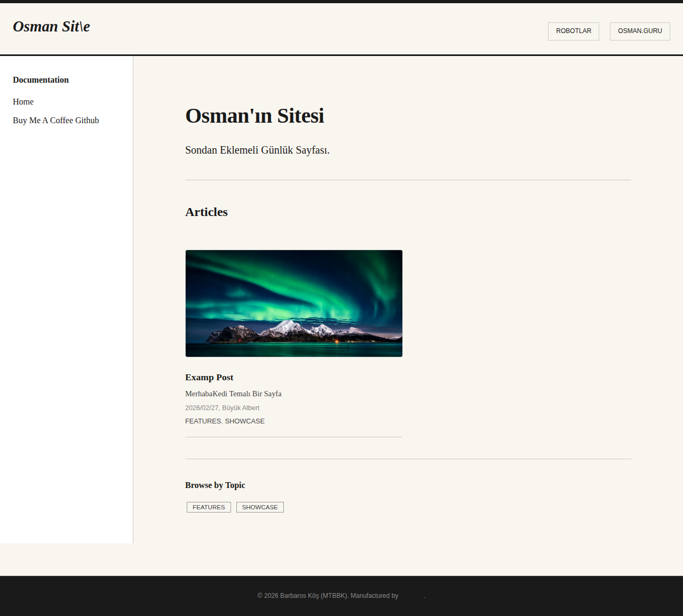Click author name Büyük Albert

point(241,407)
